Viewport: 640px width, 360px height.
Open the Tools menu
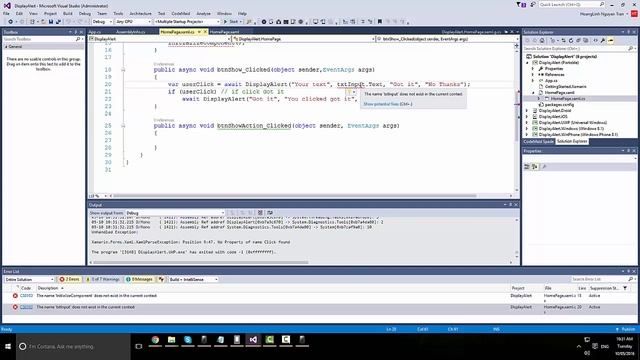pyautogui.click(x=118, y=13)
